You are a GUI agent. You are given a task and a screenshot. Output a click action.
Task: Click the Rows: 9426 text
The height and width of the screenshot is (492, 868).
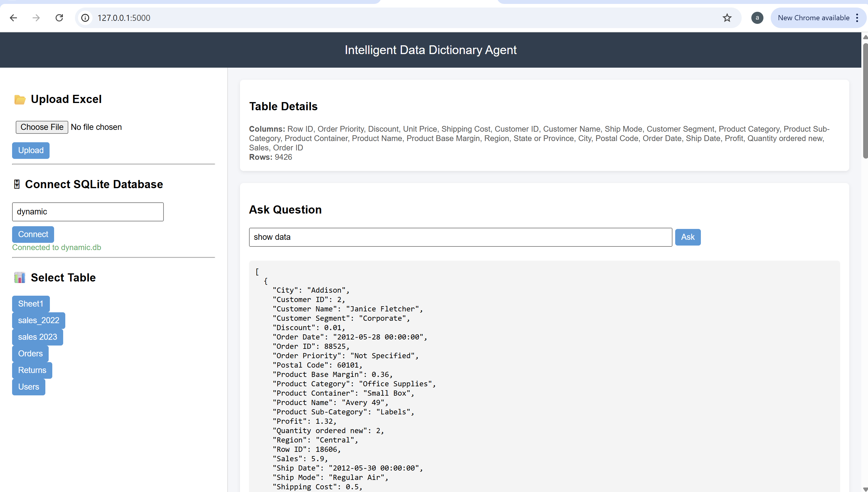[x=270, y=157]
